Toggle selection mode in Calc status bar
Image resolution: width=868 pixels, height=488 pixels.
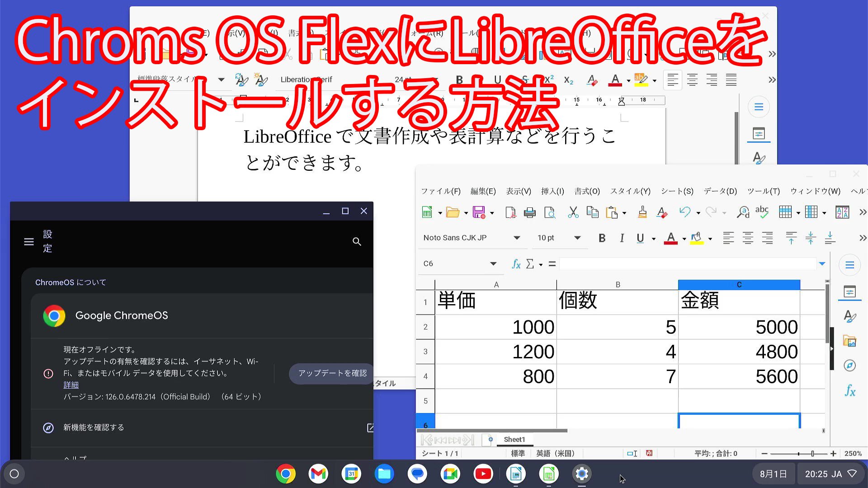pos(632,453)
